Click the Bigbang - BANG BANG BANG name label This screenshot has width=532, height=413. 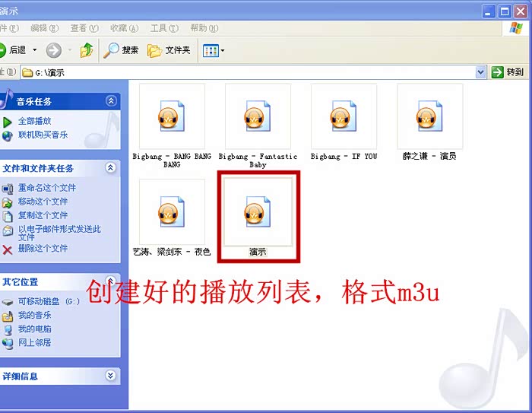click(172, 160)
